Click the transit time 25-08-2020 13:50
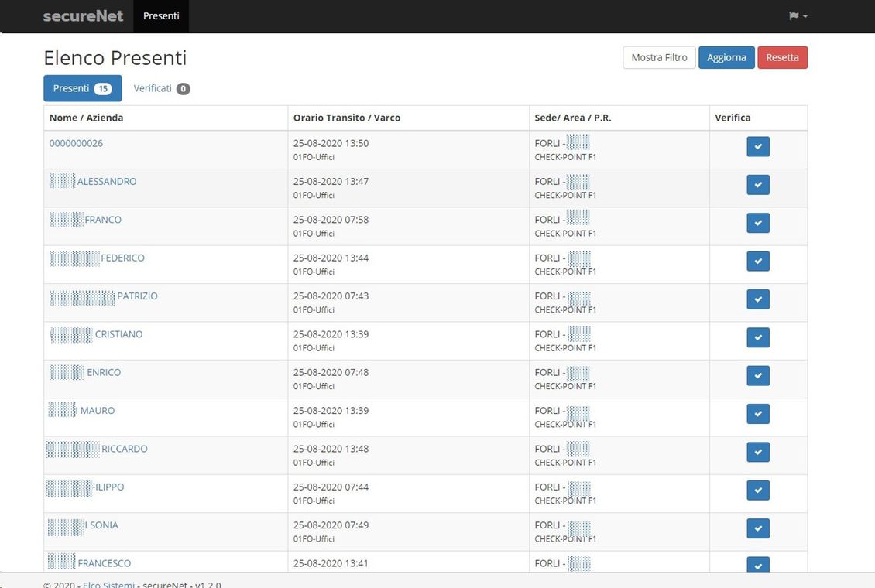The image size is (875, 588). (x=331, y=143)
